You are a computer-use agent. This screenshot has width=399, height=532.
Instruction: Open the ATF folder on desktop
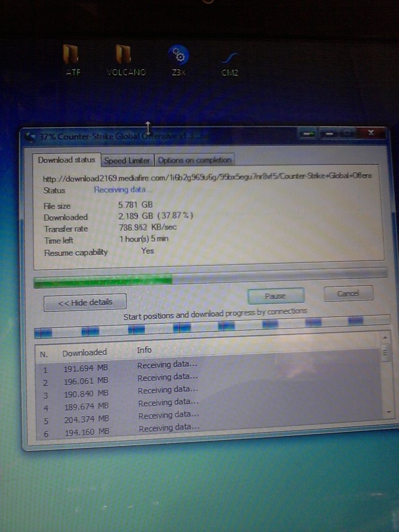click(x=72, y=60)
